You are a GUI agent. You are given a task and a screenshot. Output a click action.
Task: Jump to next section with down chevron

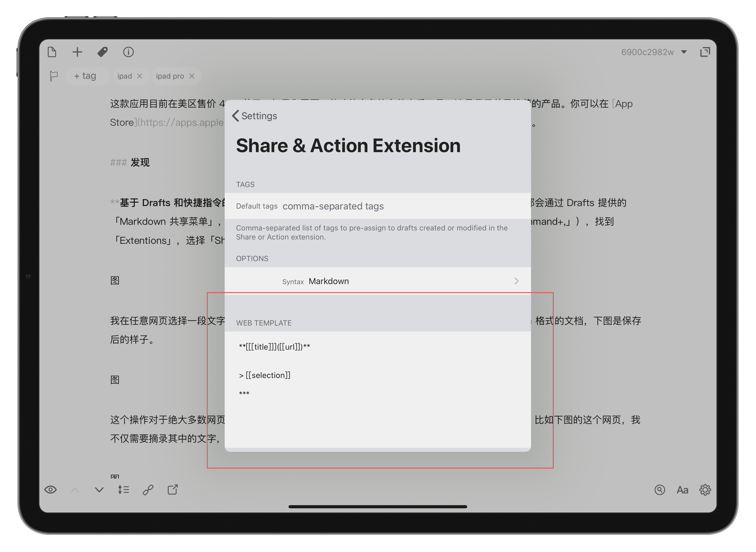(99, 490)
